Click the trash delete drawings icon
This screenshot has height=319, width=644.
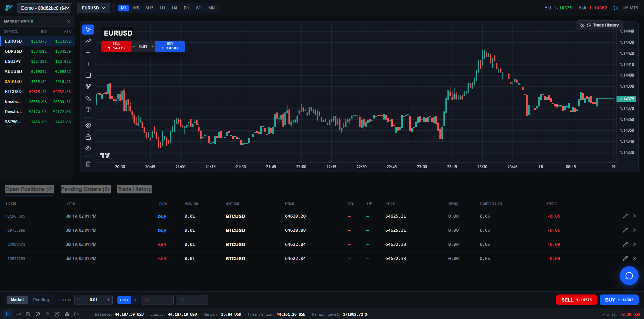click(x=88, y=164)
